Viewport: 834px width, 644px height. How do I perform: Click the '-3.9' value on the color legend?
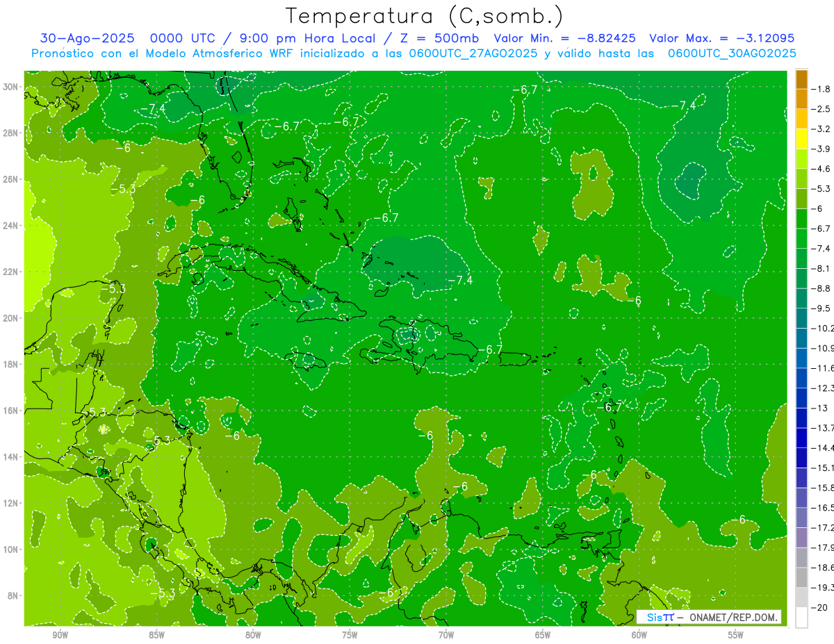click(x=821, y=149)
